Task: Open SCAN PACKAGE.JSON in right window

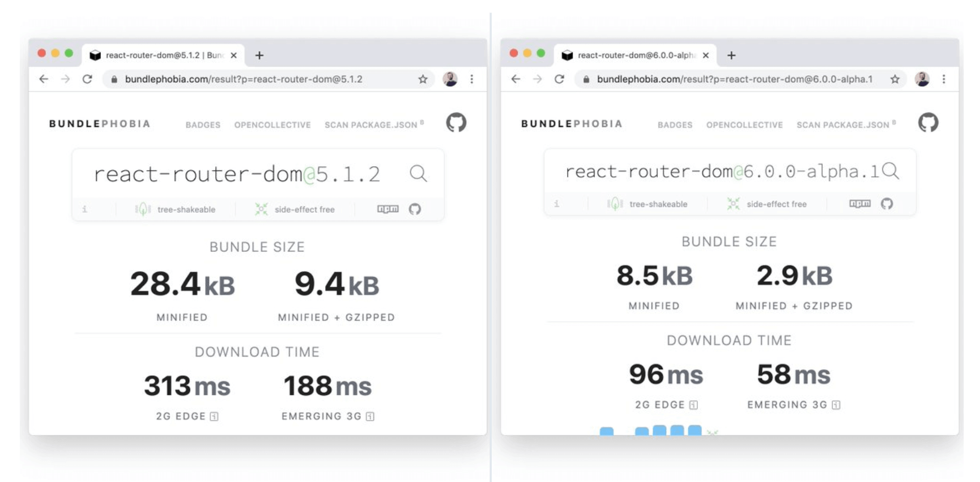Action: point(846,124)
